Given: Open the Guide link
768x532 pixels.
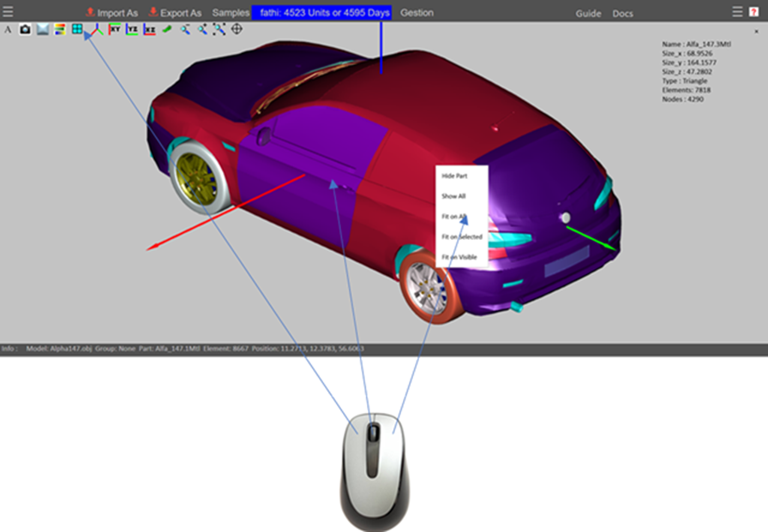Looking at the screenshot, I should coord(588,14).
